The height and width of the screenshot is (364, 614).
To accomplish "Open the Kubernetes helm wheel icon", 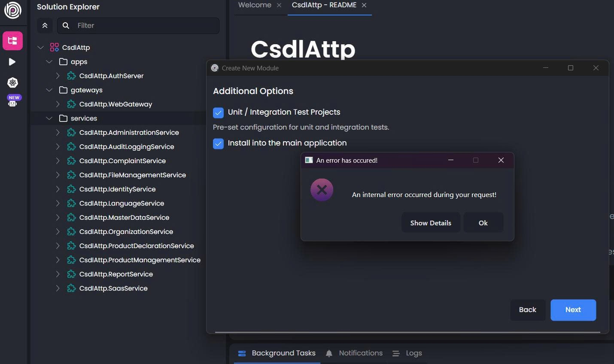I will click(12, 82).
